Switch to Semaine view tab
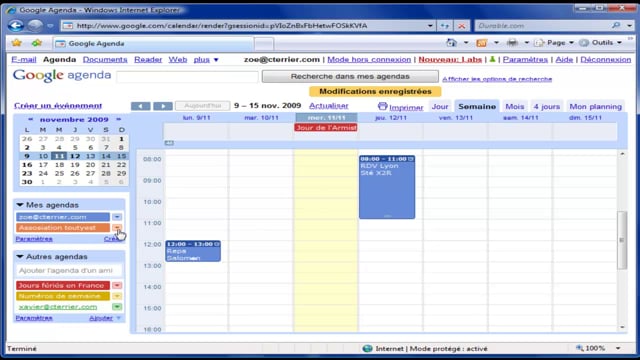640x360 pixels. coord(477,107)
